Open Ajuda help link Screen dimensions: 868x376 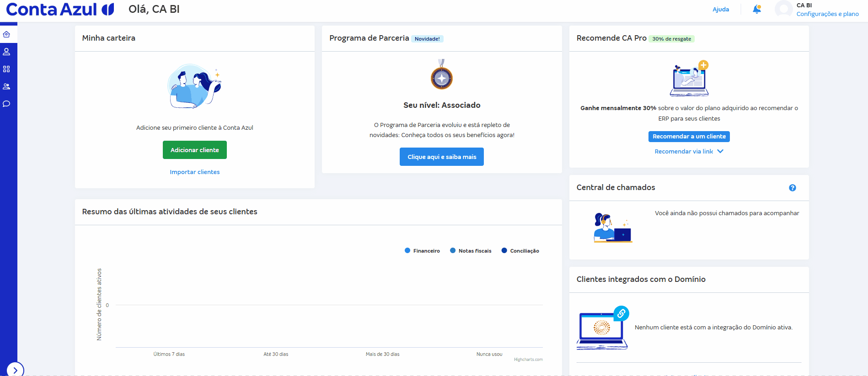click(721, 9)
